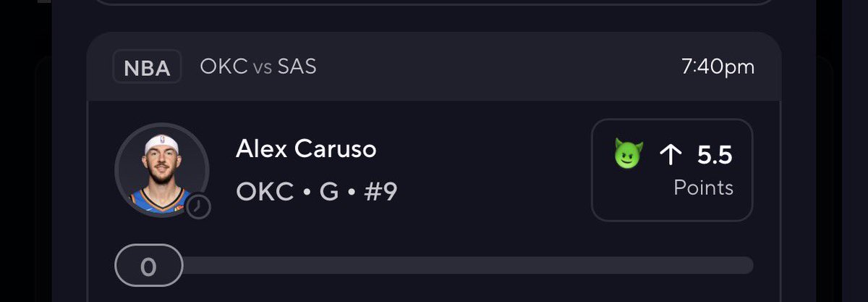Click the up arrow 'more' indicator
The width and height of the screenshot is (868, 302).
pos(671,155)
